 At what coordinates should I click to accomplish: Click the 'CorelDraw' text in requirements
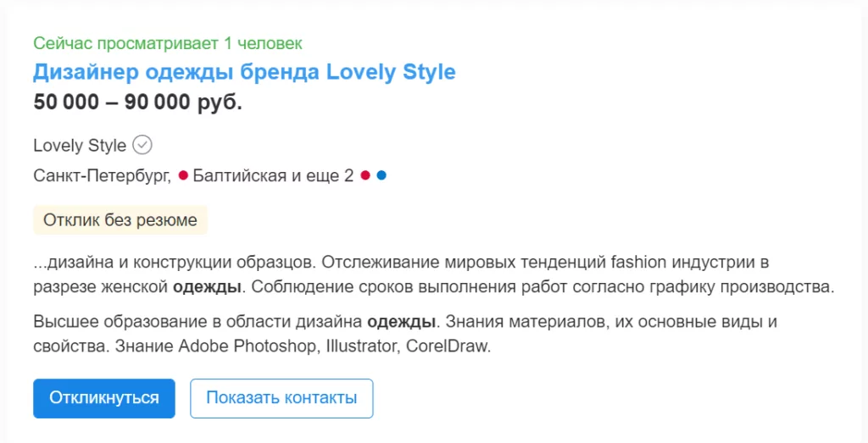[x=449, y=346]
